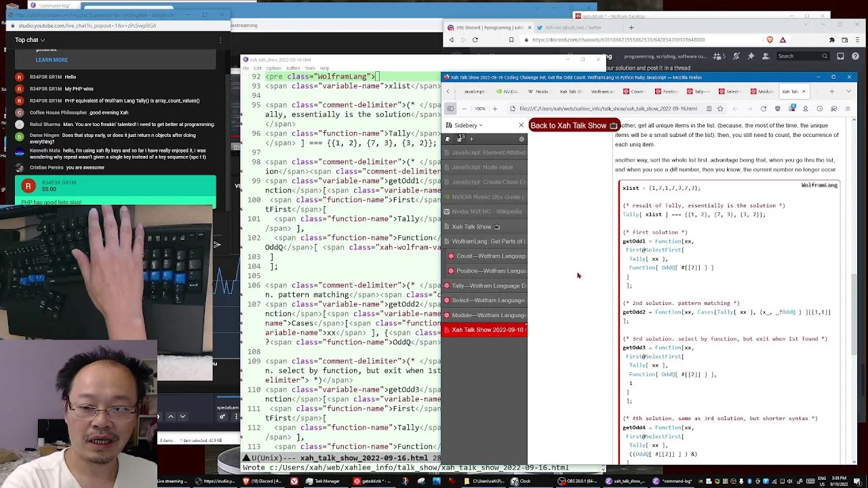
Task: Toggle the Firefox sidebar icon
Action: [450, 108]
